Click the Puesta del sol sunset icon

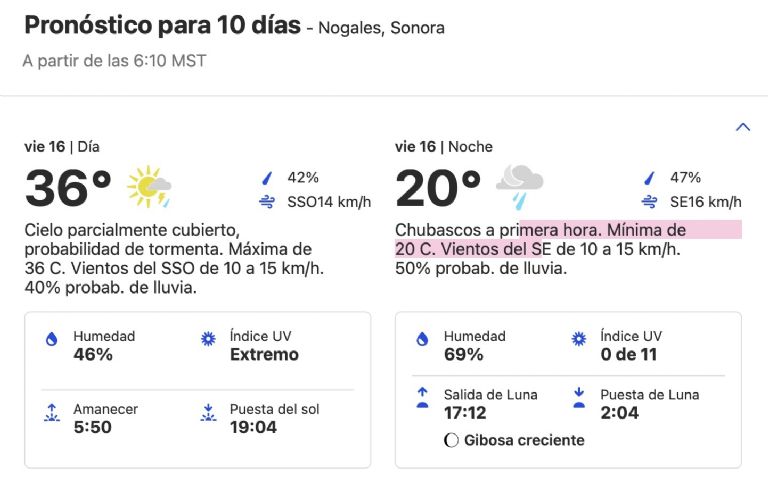coord(208,413)
